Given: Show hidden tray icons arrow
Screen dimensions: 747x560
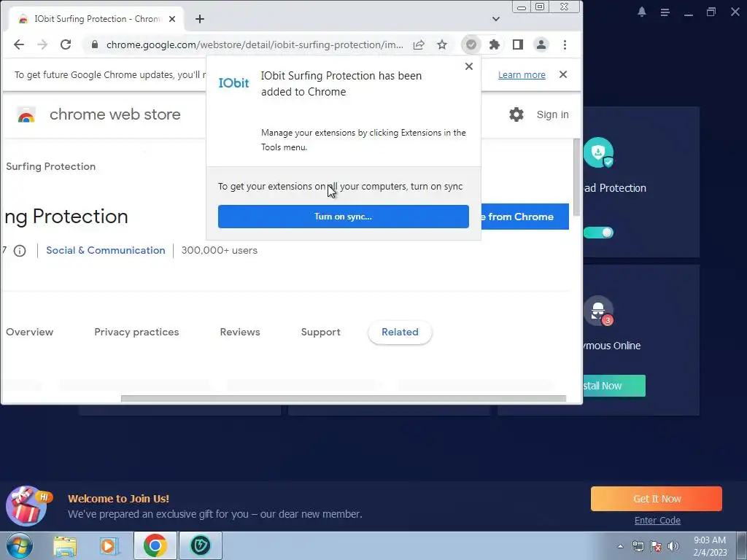Looking at the screenshot, I should tap(620, 546).
